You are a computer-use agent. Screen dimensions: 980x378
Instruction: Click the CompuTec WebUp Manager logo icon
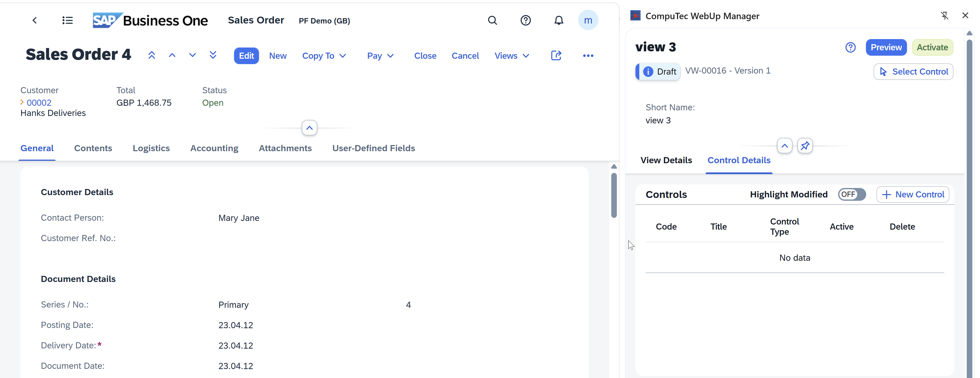point(635,16)
